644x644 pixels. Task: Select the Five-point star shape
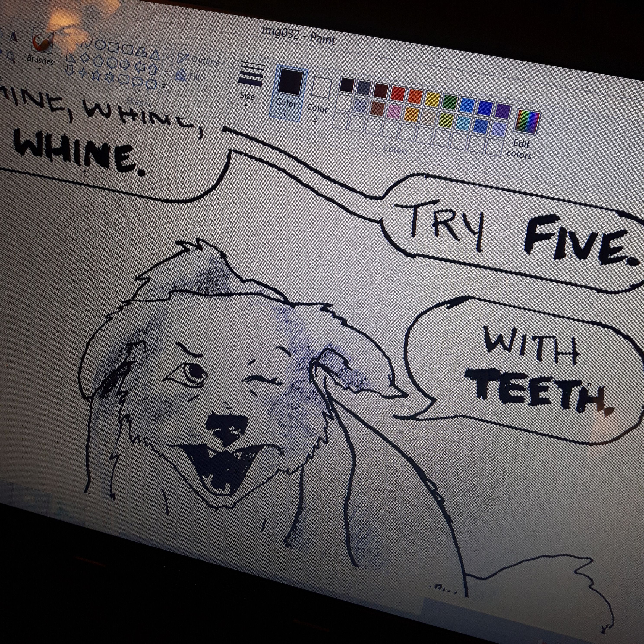click(97, 75)
